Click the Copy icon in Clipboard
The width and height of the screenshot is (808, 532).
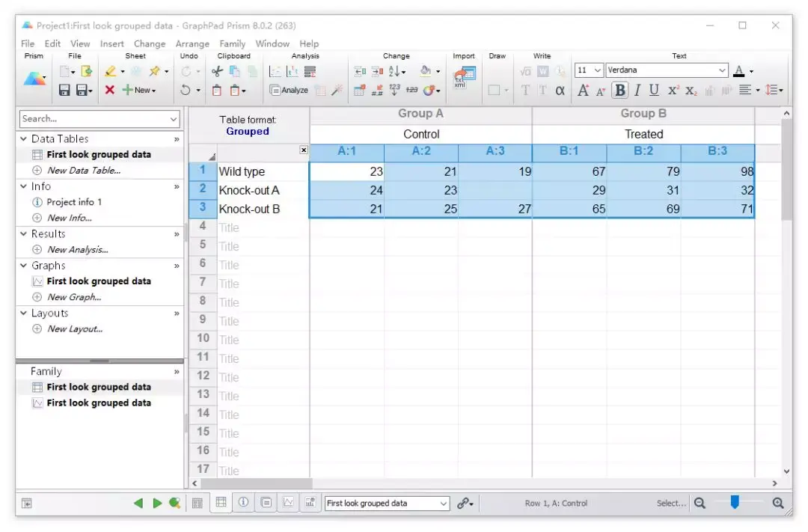(x=234, y=71)
